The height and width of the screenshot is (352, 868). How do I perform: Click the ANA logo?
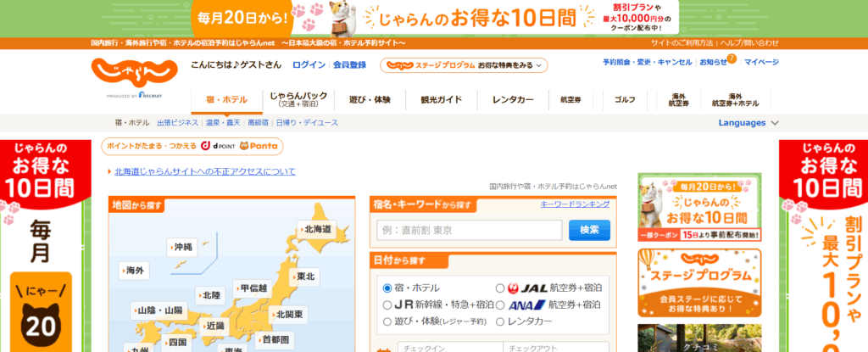(x=527, y=305)
